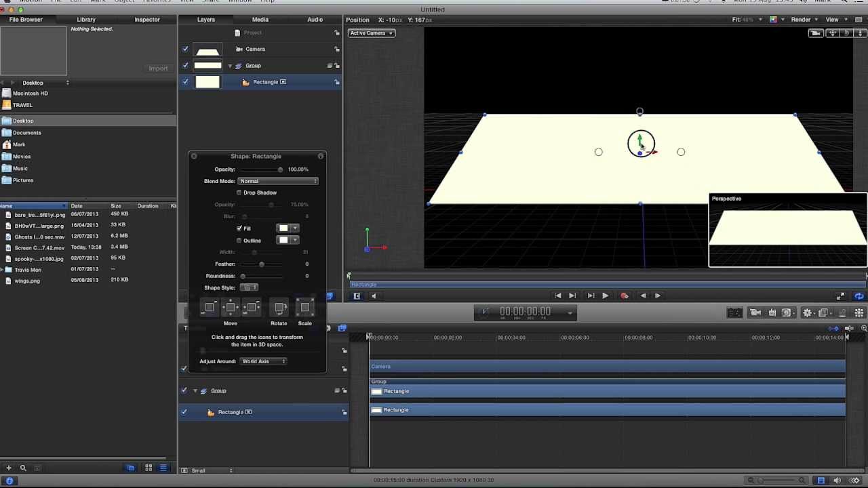Switch to the File Browser tab
The image size is (868, 488).
26,20
